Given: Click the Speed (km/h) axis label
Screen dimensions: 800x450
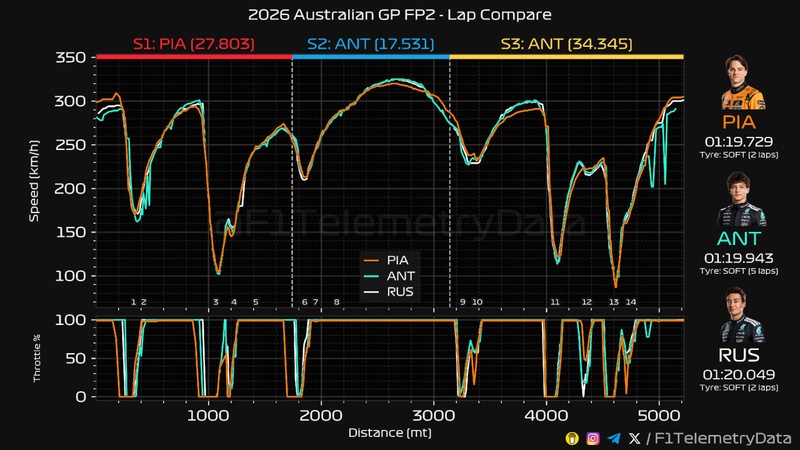Looking at the screenshot, I should (x=34, y=181).
